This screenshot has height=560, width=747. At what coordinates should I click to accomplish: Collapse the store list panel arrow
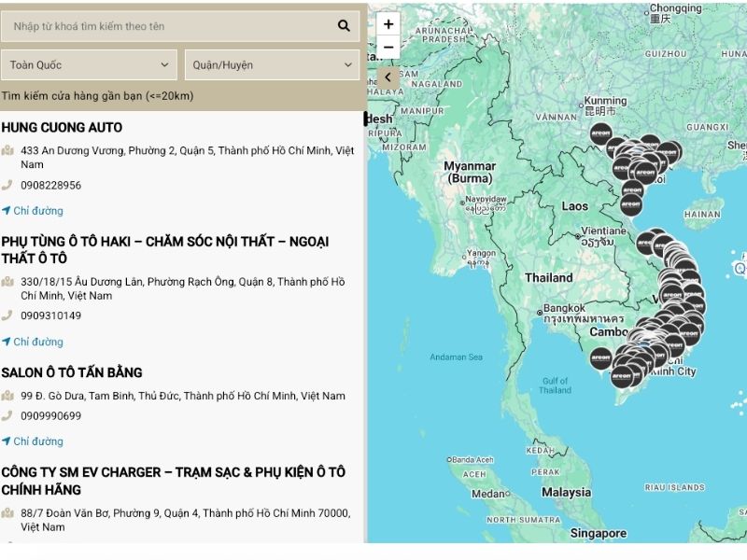[388, 77]
